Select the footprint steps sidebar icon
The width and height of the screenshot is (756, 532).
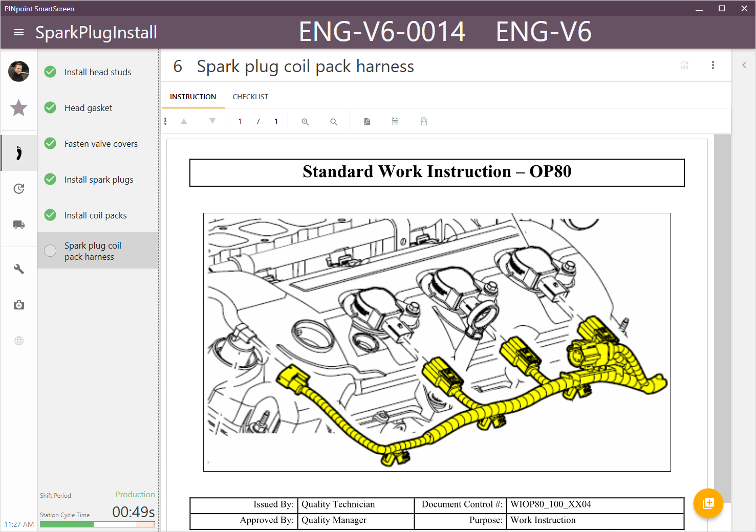[x=19, y=153]
